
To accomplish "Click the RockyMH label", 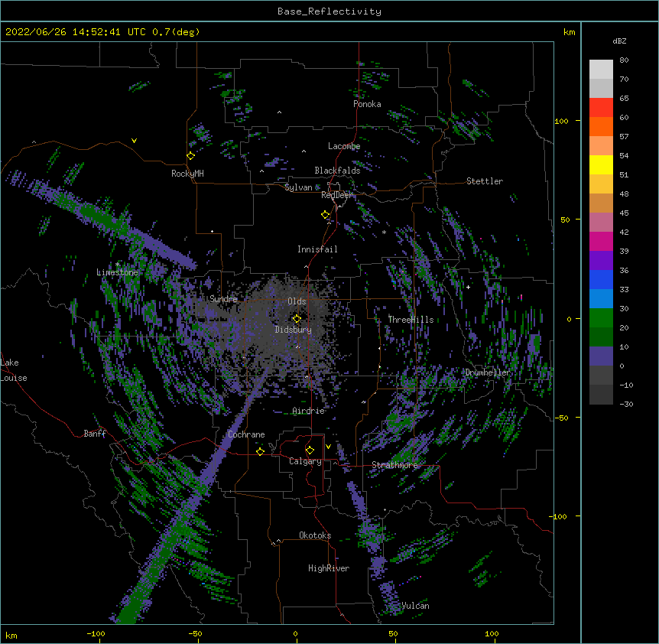I will click(187, 174).
